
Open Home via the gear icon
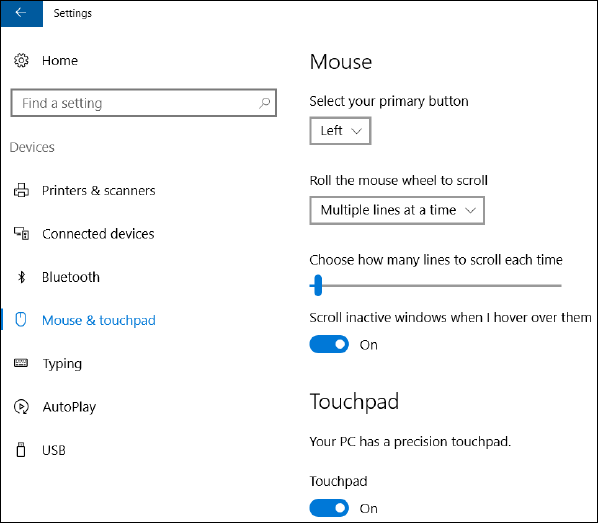click(21, 61)
